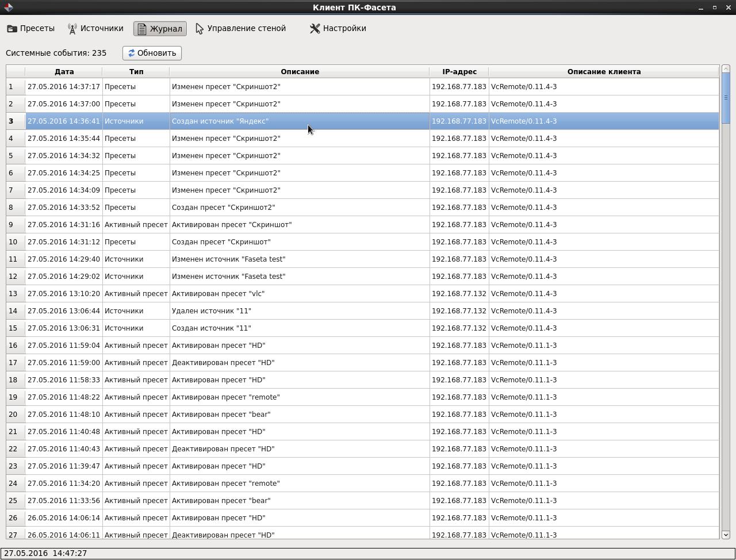The width and height of the screenshot is (736, 560).
Task: Open the window menu icon in the title bar
Action: pyautogui.click(x=8, y=7)
